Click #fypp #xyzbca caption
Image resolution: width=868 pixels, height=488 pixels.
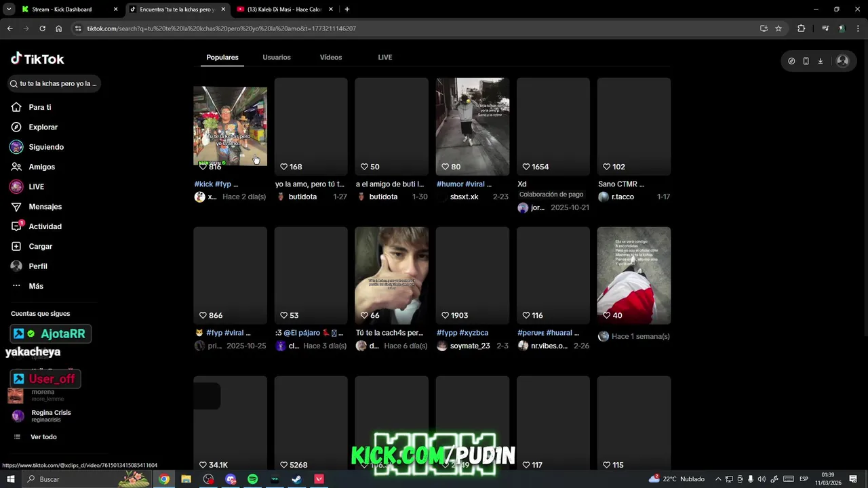[462, 333]
